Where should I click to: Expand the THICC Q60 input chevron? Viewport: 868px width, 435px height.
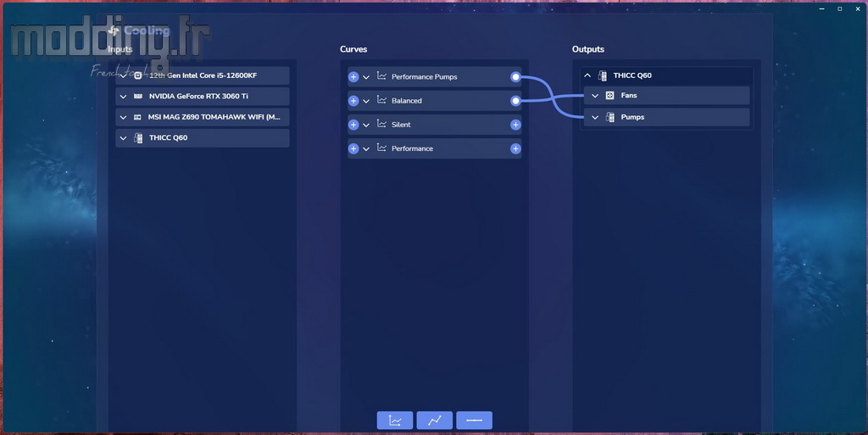coord(124,138)
